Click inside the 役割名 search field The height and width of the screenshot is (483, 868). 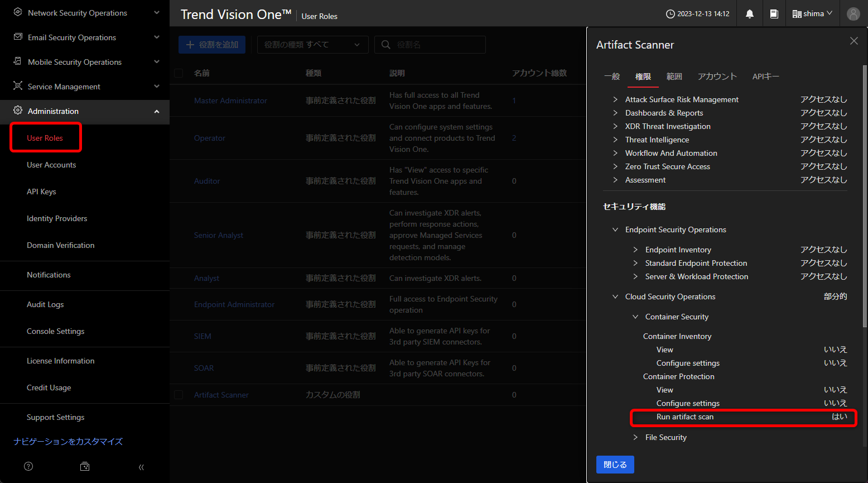tap(435, 45)
